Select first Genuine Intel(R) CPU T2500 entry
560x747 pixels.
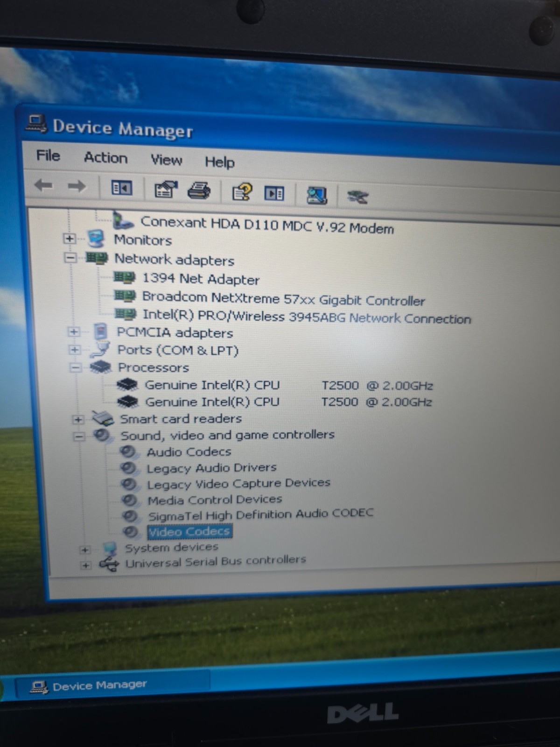[289, 385]
